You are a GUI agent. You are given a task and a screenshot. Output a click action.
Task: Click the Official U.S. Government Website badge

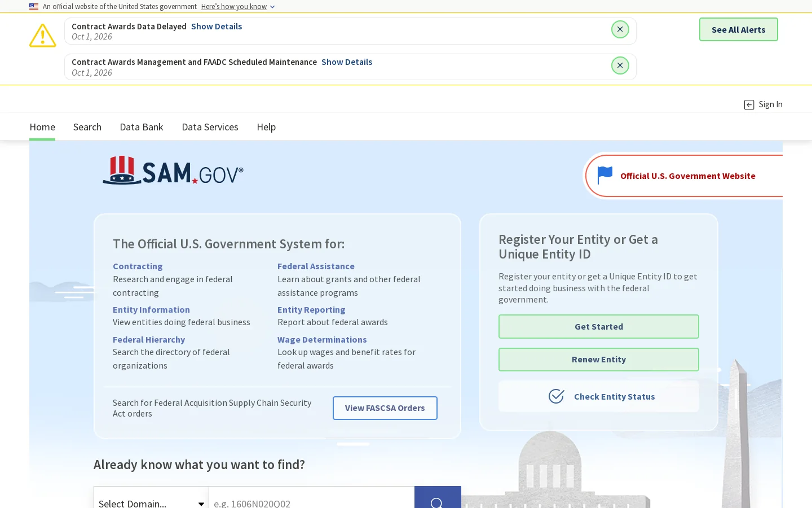coord(684,176)
